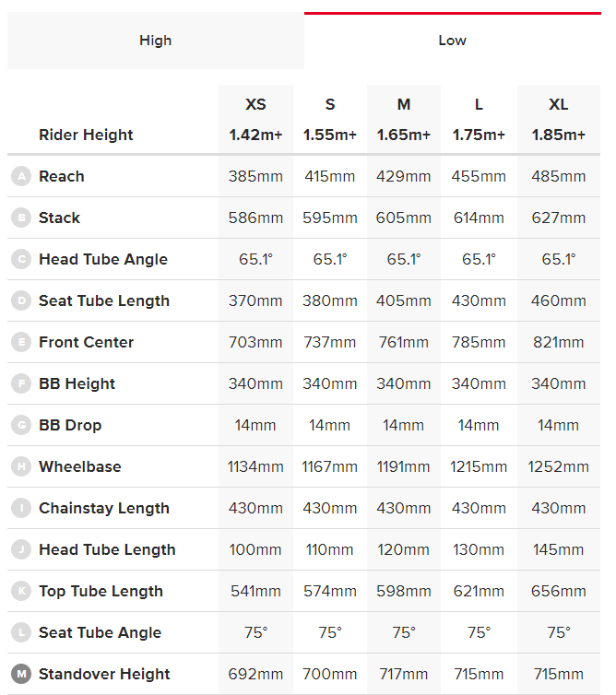This screenshot has width=616, height=695.
Task: Click the highlighted M Standover Height icon
Action: (x=20, y=674)
